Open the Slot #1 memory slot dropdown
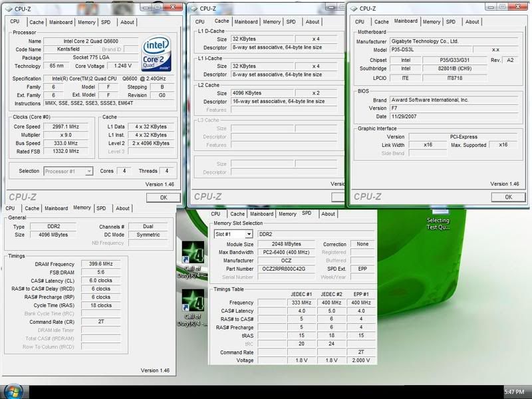532x399 pixels. coord(233,234)
